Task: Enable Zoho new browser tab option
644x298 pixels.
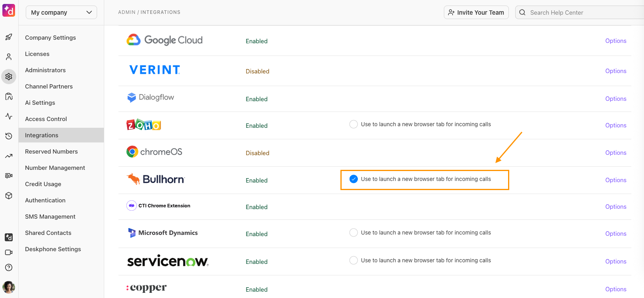Action: coord(354,124)
